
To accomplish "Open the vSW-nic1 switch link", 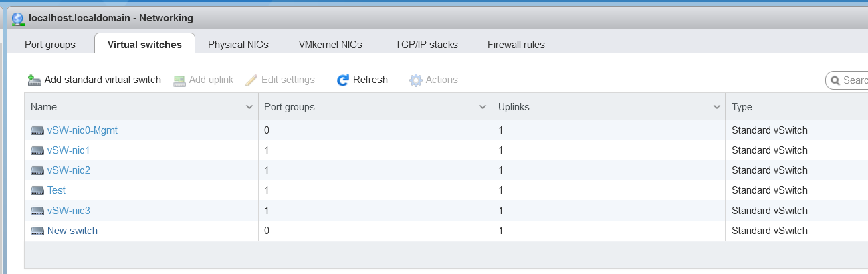I will 68,150.
